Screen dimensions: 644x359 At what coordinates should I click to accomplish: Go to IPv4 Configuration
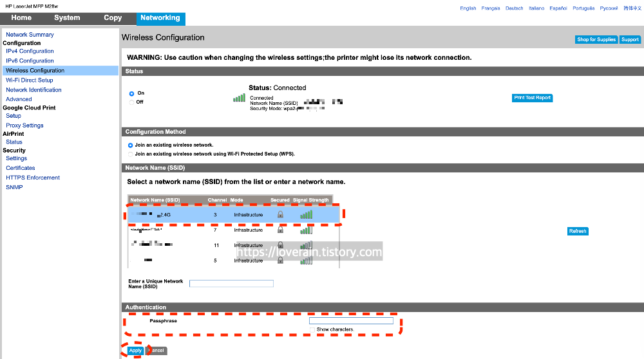click(30, 51)
